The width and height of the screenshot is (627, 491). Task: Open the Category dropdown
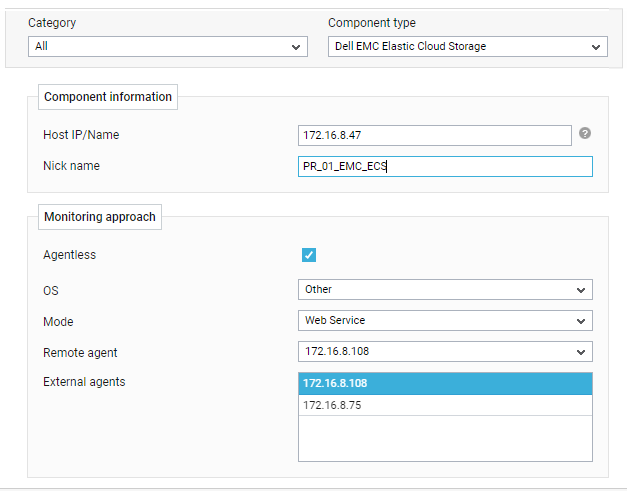coord(168,46)
